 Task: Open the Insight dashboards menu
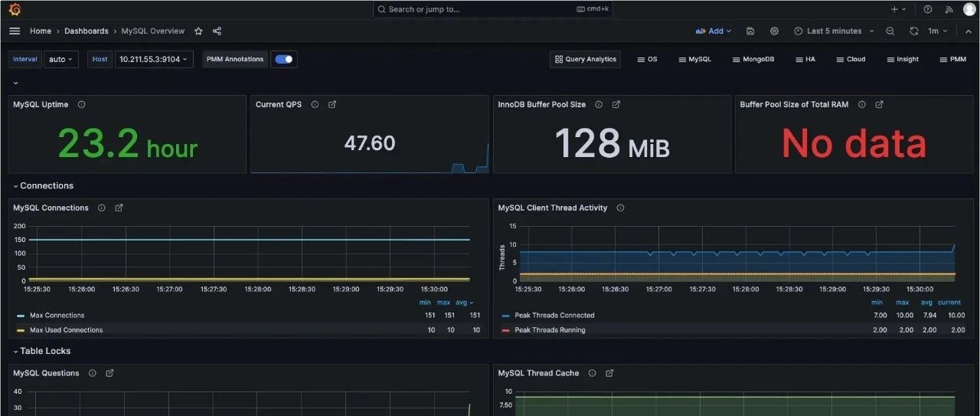[903, 59]
